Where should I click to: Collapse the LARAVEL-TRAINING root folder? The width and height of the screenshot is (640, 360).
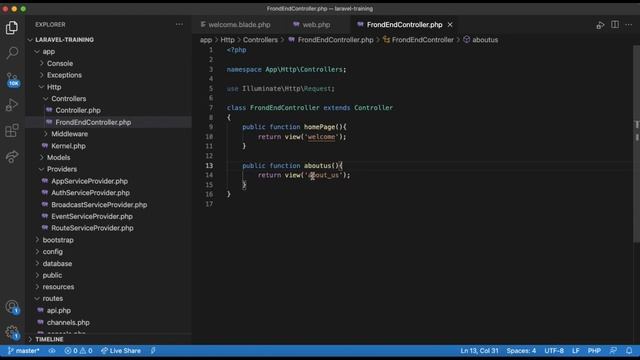[x=64, y=40]
